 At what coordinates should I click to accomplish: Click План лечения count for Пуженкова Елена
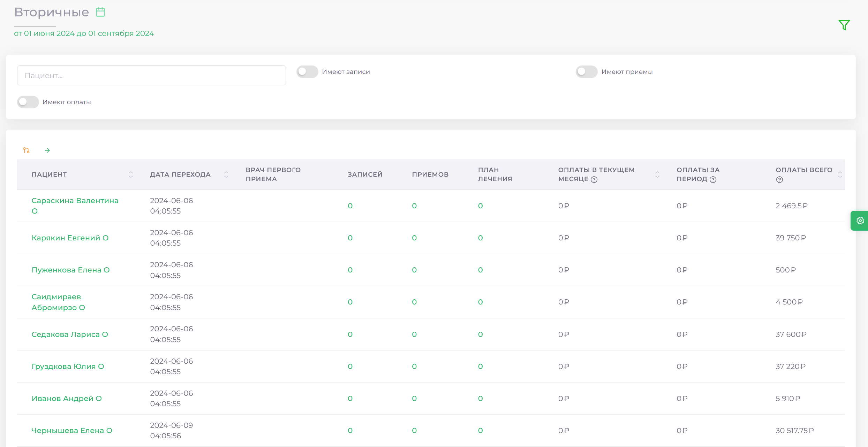(480, 270)
